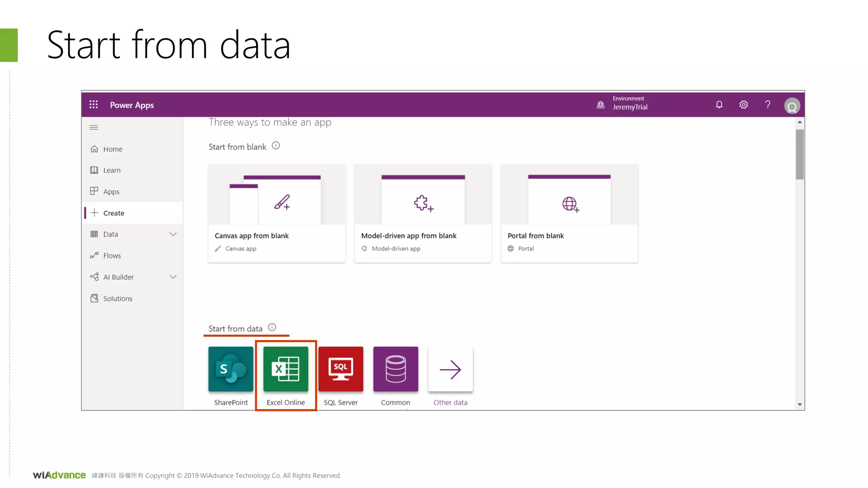Click the scroll down arrow
The width and height of the screenshot is (868, 488).
point(799,405)
